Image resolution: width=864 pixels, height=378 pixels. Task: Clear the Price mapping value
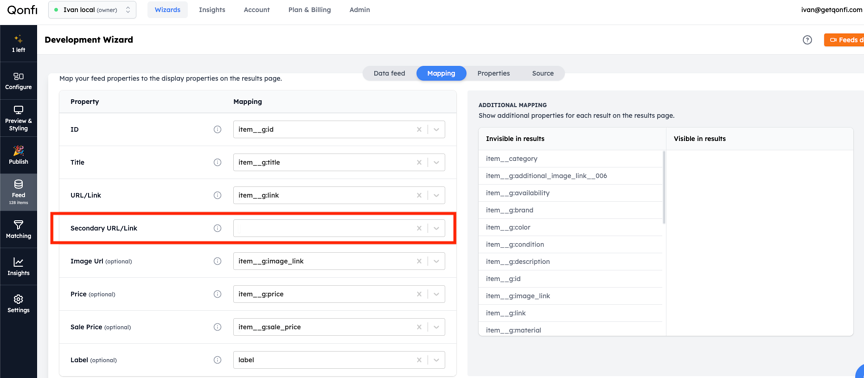(419, 294)
